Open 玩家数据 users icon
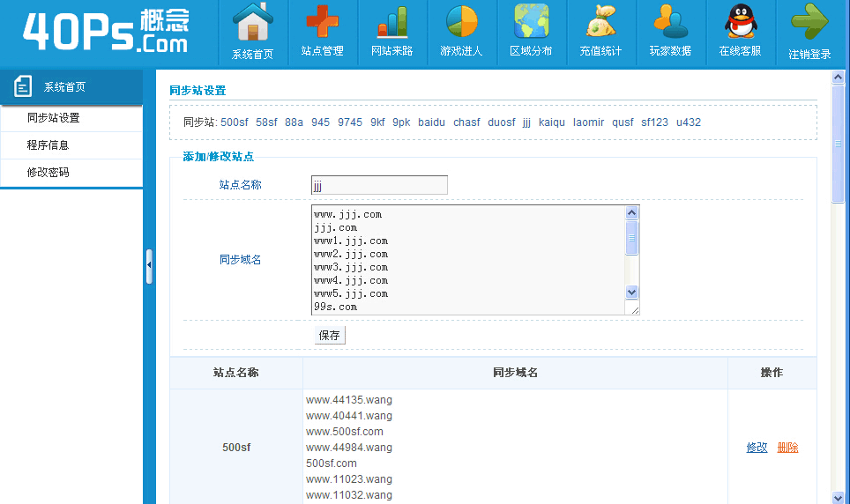The height and width of the screenshot is (504, 850). tap(670, 24)
